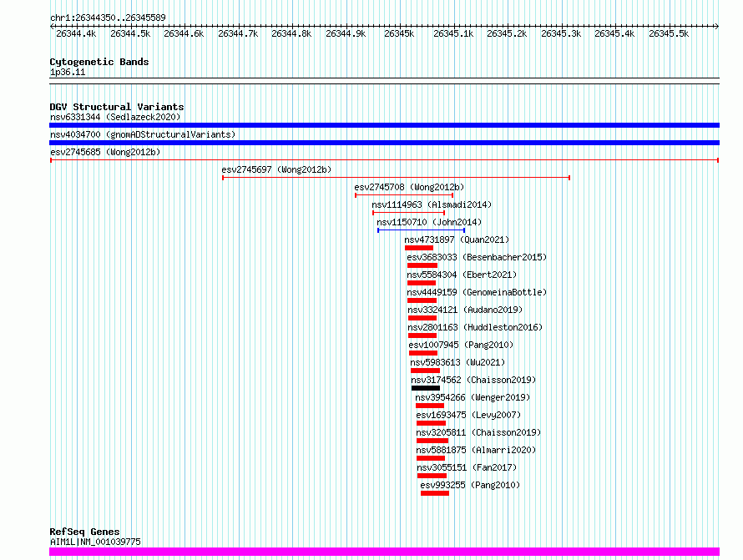Click the 26345.5k ruler tick label

(669, 33)
